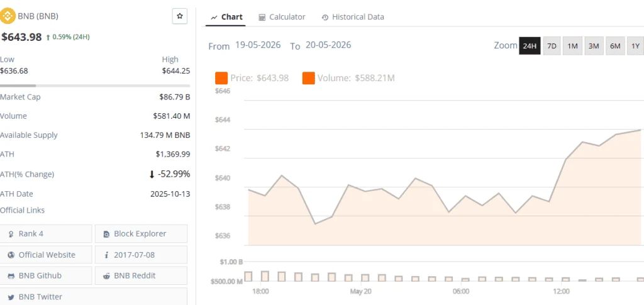Click the $500.00 M volume axis label

226,282
